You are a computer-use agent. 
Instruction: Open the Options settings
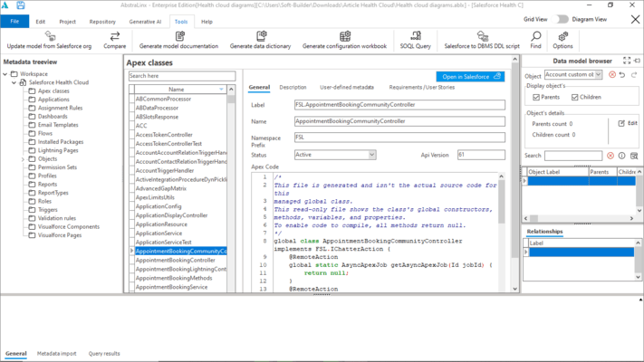[562, 36]
